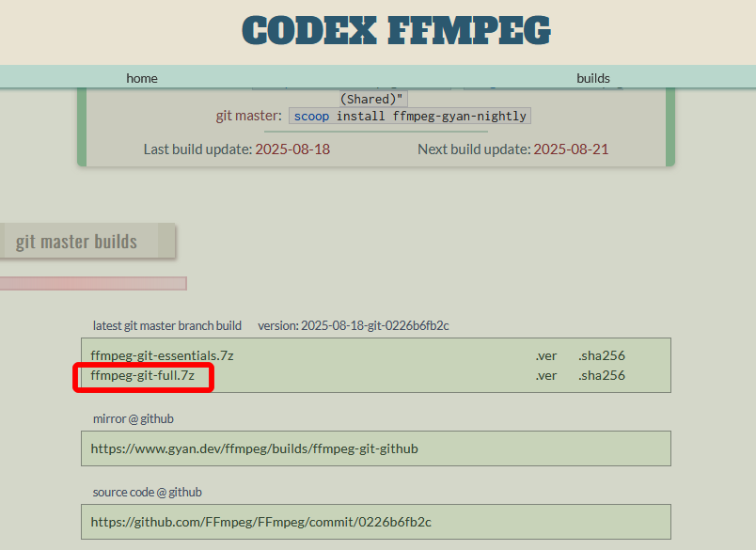
Task: Open .ver link for ffmpeg-git-full.7z
Action: 545,375
